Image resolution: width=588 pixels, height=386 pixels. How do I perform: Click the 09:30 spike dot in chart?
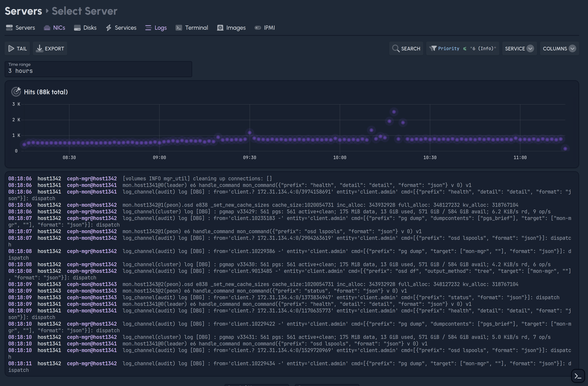[x=250, y=133]
